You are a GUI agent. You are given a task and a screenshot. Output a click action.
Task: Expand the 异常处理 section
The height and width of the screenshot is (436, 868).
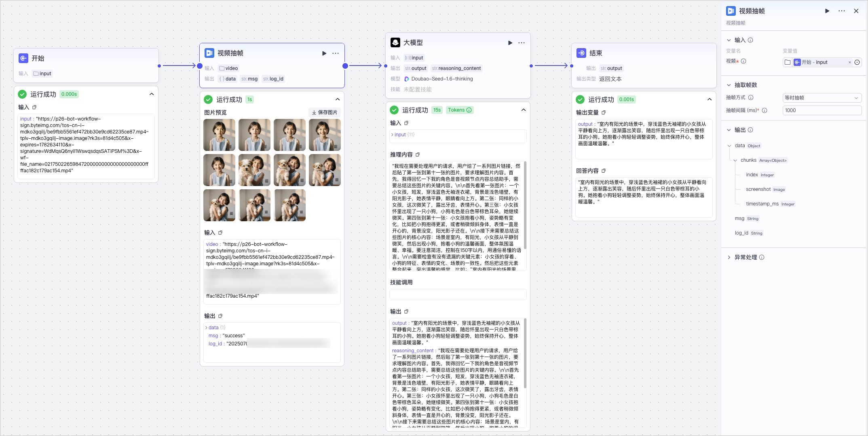click(x=729, y=257)
